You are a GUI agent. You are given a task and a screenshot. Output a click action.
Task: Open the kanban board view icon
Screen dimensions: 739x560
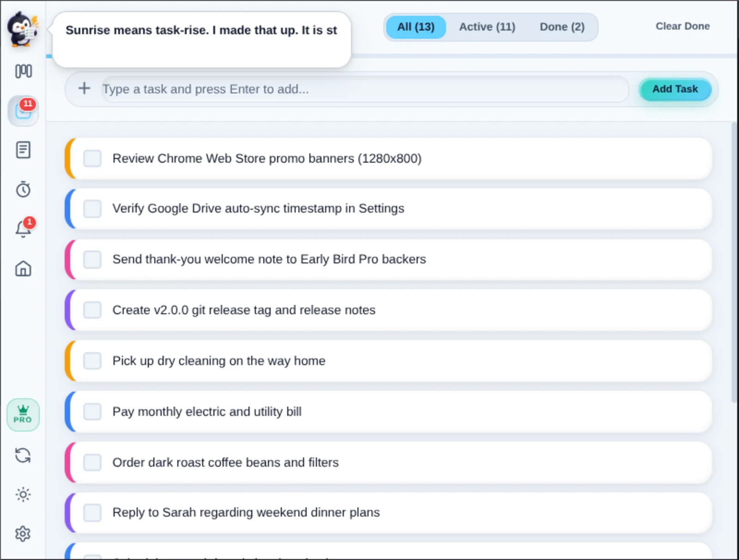(x=23, y=71)
